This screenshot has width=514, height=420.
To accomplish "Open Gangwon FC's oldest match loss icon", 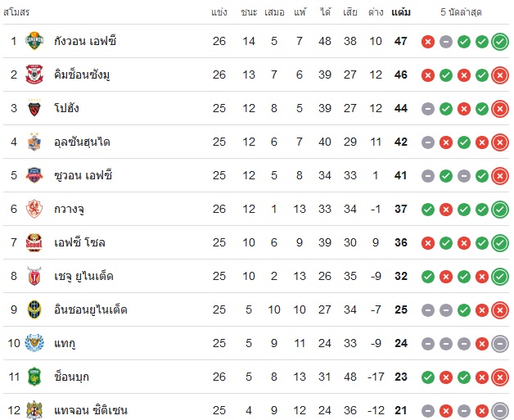I will point(428,42).
